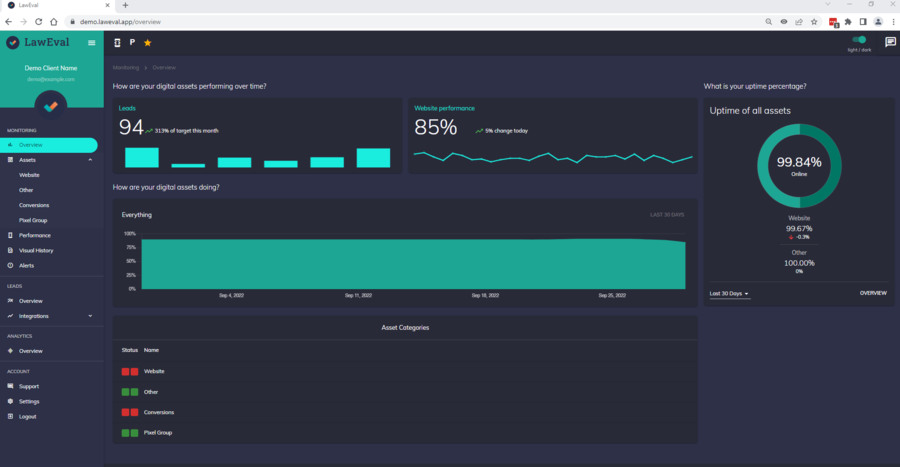The height and width of the screenshot is (467, 900).
Task: Go to Alerts in the sidebar
Action: click(x=26, y=265)
